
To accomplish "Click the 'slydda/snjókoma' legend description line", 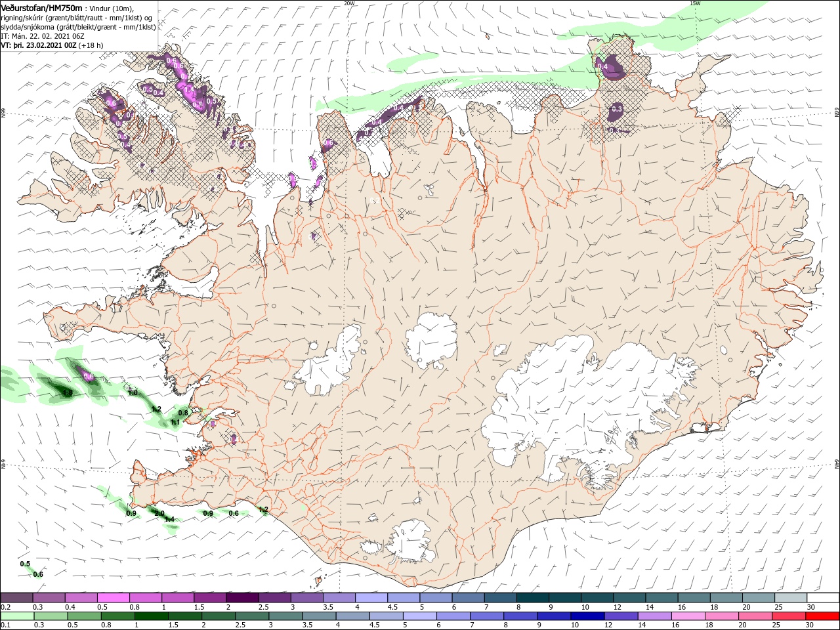I will click(78, 27).
